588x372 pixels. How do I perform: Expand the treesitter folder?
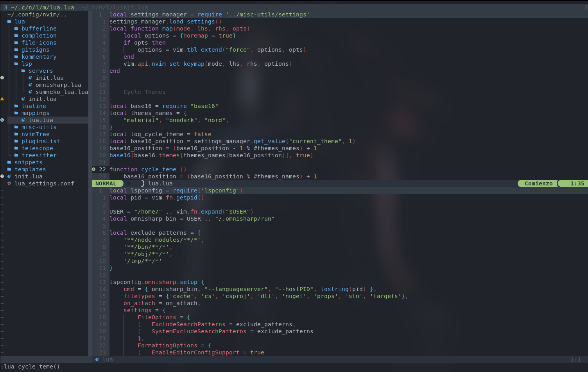tap(39, 155)
